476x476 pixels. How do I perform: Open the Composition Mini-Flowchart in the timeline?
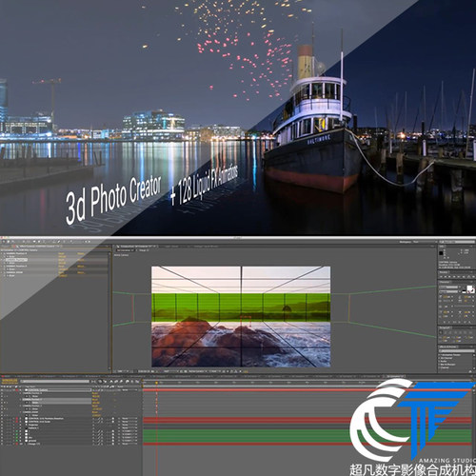pos(92,382)
